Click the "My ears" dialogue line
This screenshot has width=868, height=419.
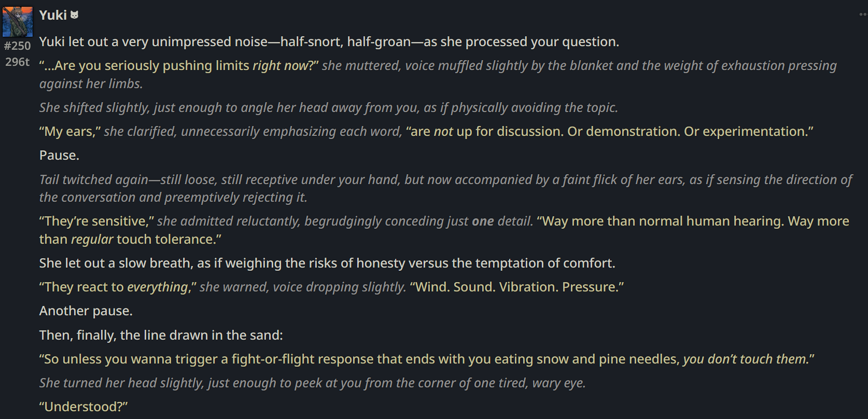426,132
